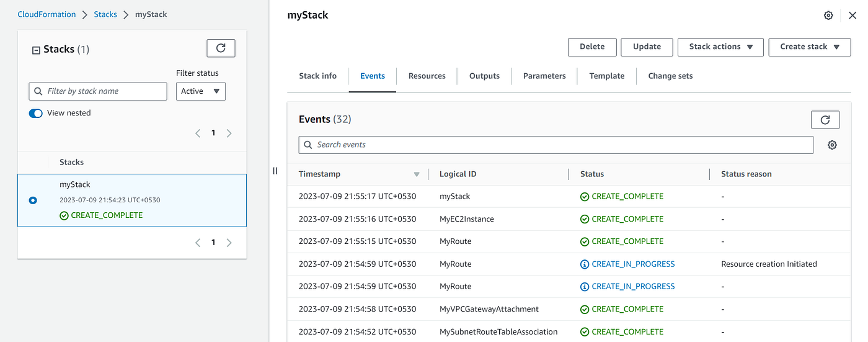The image size is (868, 342).
Task: Switch to the Resources tab
Action: pyautogui.click(x=427, y=76)
